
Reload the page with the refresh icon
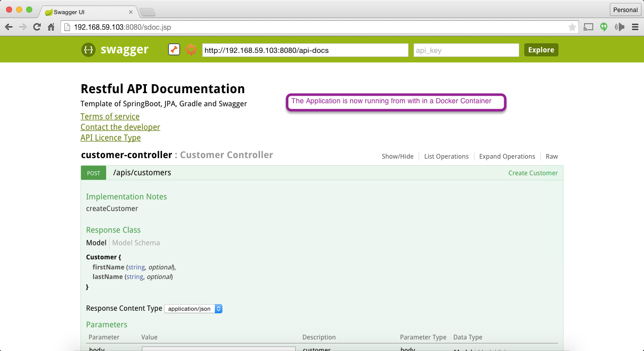point(37,27)
